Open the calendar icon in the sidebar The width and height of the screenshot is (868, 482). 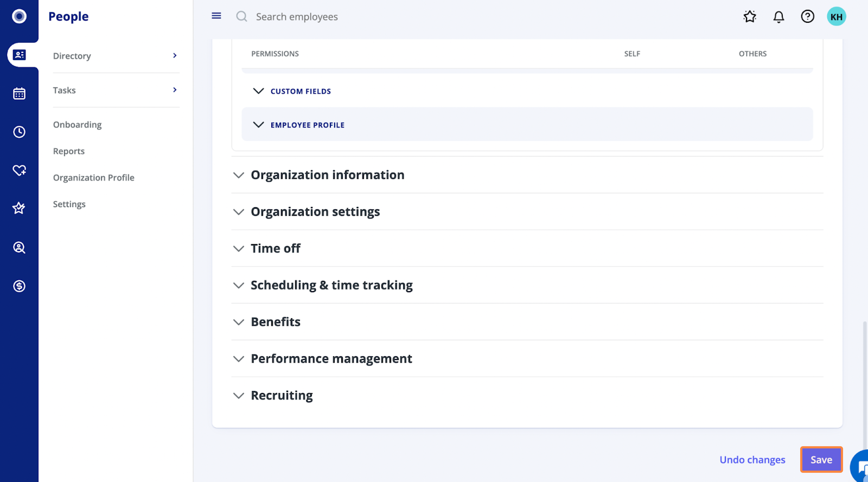[x=19, y=93]
